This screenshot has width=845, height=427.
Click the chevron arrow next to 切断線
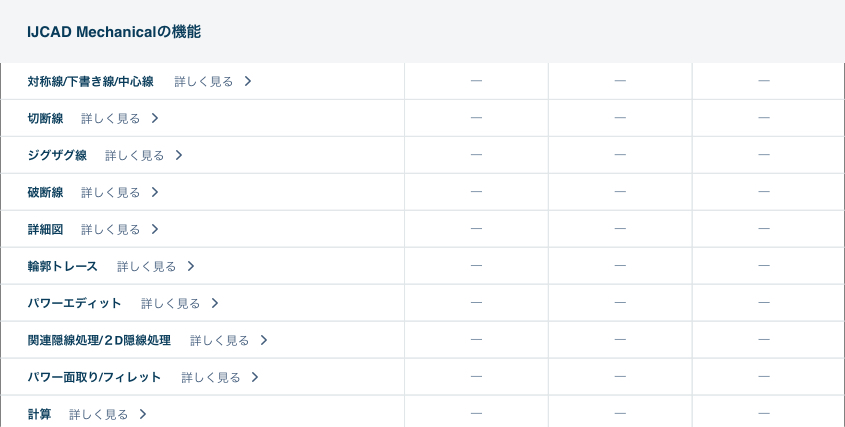pyautogui.click(x=155, y=118)
